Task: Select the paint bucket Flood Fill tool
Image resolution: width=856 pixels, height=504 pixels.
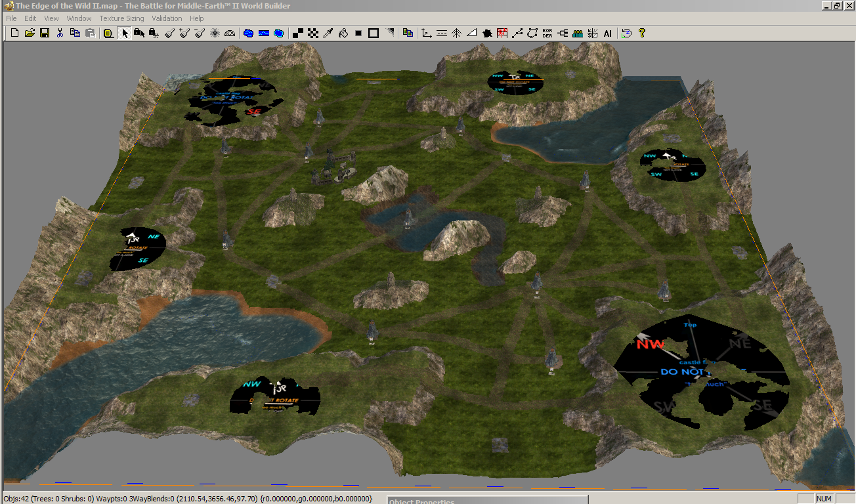Action: pos(343,33)
